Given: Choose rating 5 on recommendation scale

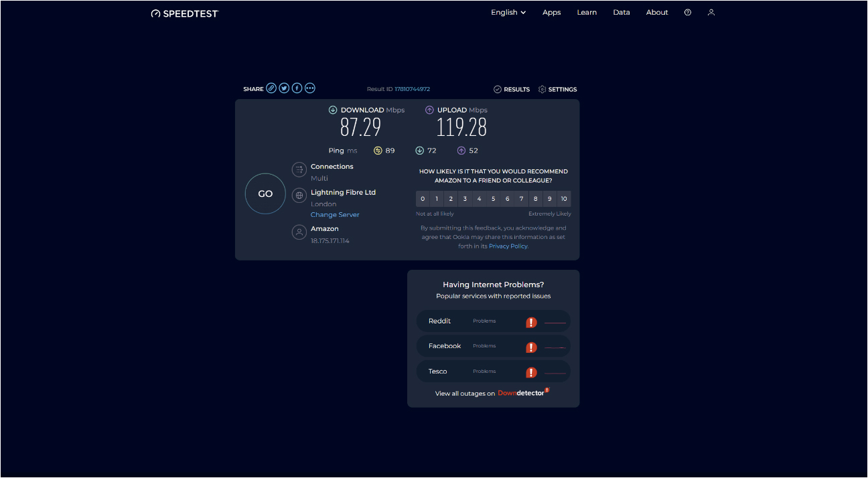Looking at the screenshot, I should (x=493, y=199).
